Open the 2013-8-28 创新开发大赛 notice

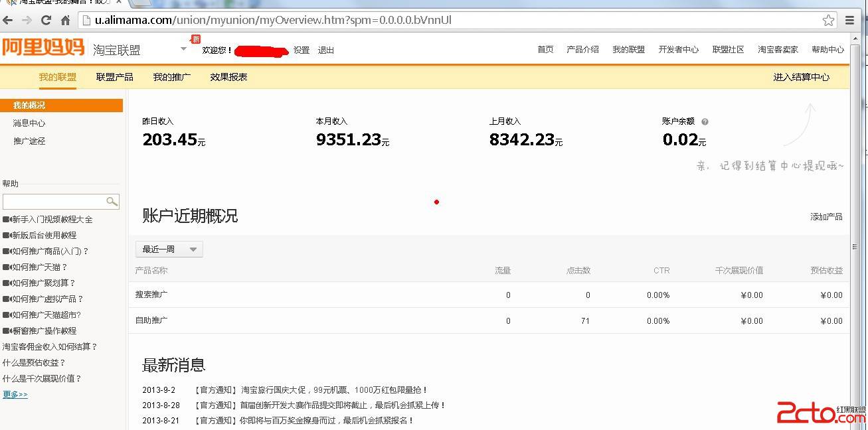point(319,405)
